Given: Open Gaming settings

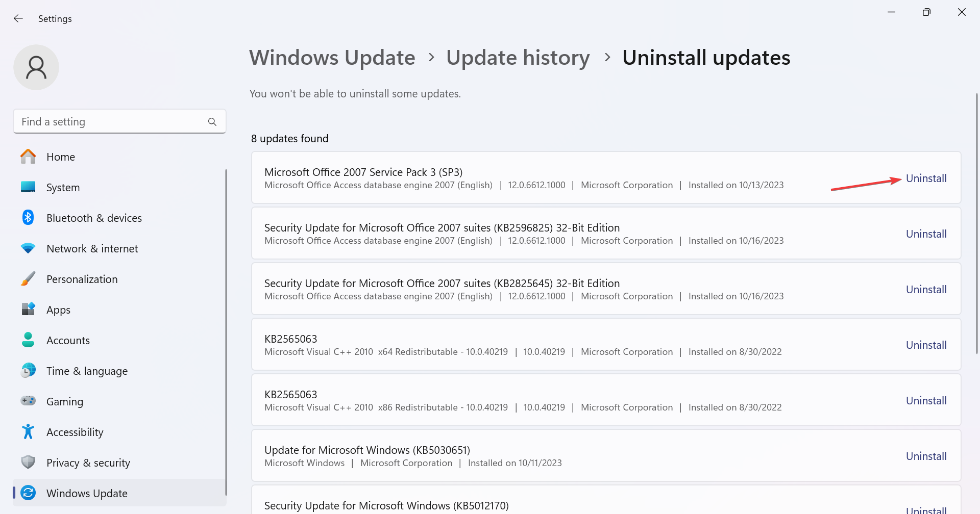Looking at the screenshot, I should tap(64, 402).
